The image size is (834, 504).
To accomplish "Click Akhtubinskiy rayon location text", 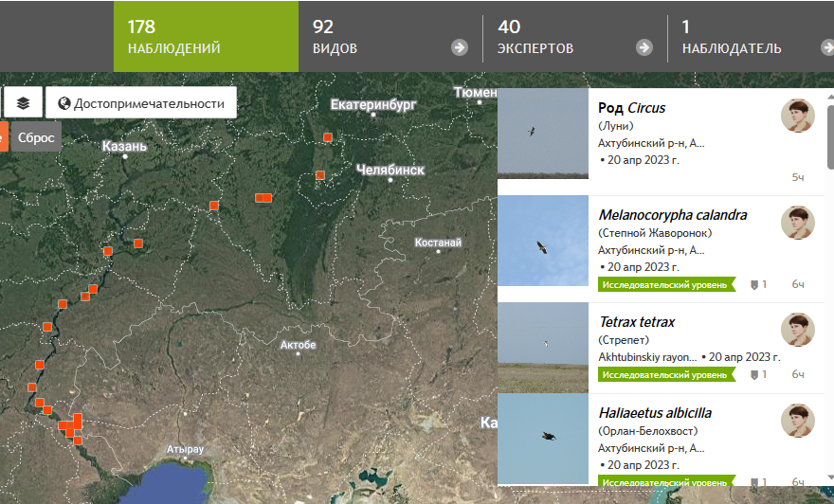I will click(x=647, y=357).
